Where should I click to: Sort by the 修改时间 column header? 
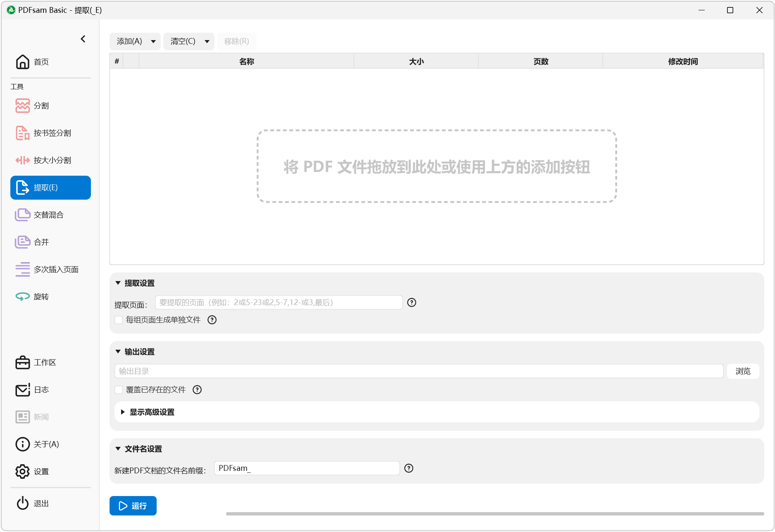pyautogui.click(x=683, y=62)
